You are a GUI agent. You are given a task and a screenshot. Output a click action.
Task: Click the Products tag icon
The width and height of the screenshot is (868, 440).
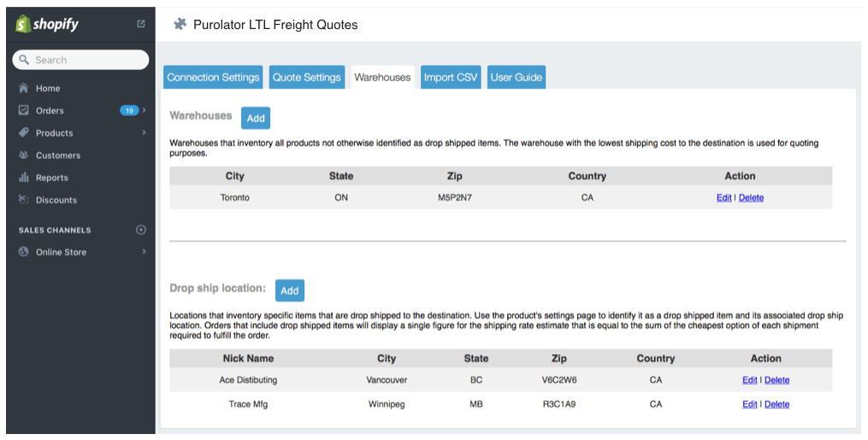23,132
